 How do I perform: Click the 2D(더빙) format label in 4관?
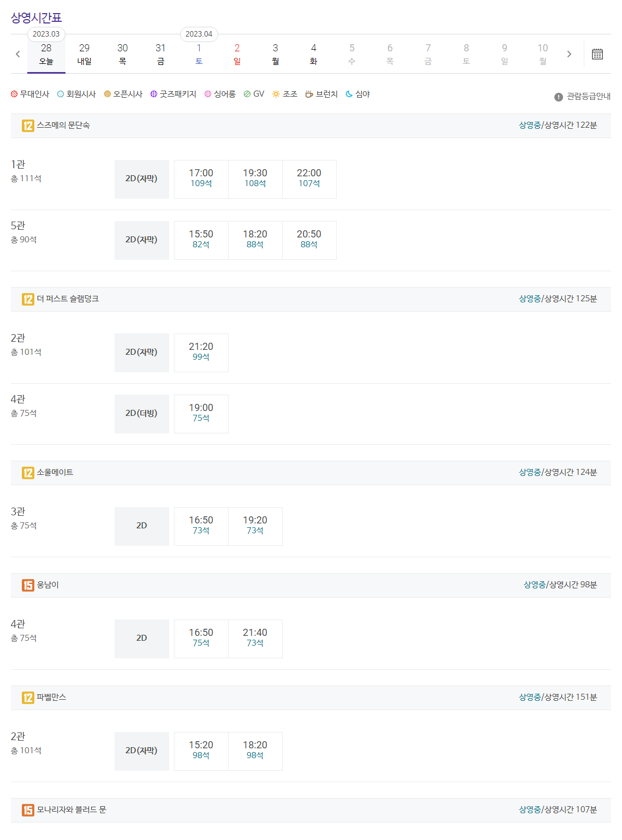point(142,414)
